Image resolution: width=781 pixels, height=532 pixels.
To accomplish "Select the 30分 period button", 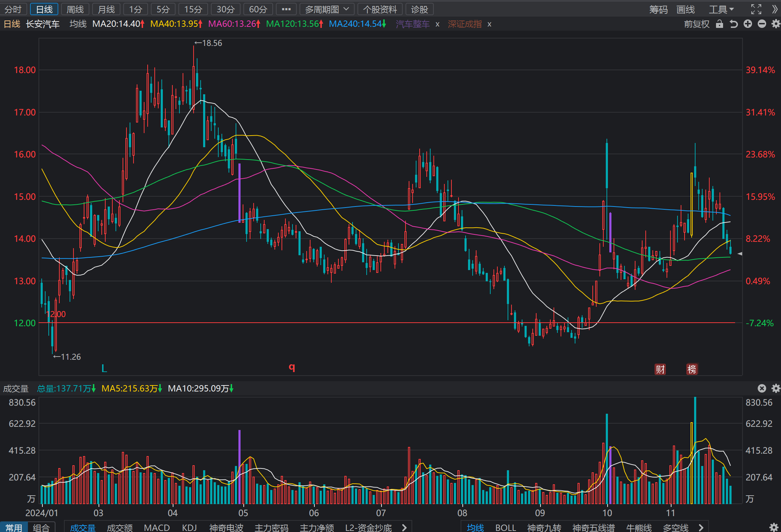I will 225,10.
